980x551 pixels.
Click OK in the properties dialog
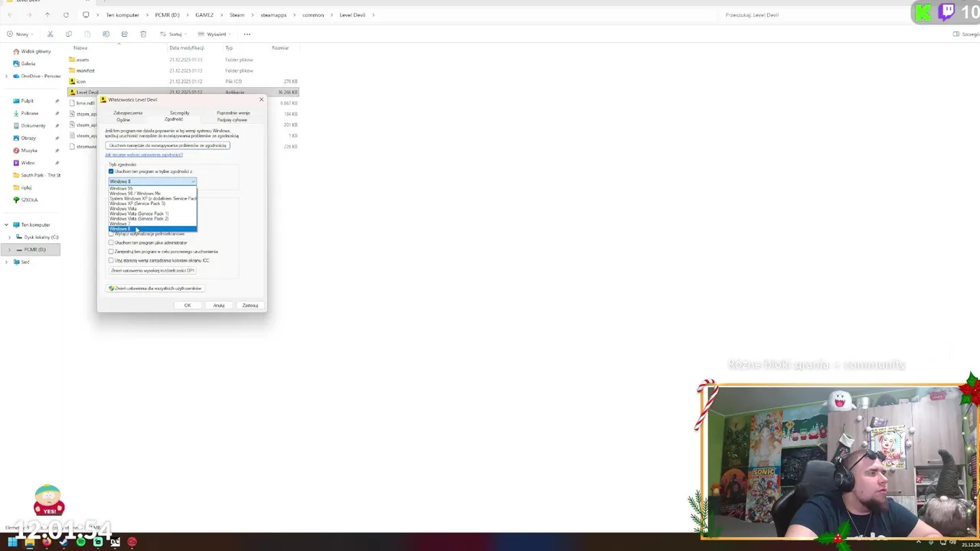click(x=187, y=305)
